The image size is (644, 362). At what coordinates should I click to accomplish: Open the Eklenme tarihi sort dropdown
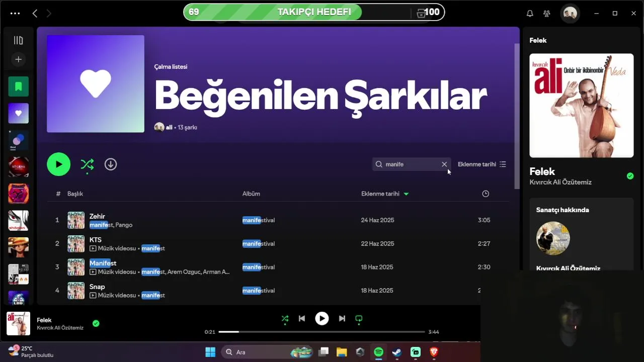[x=481, y=164]
